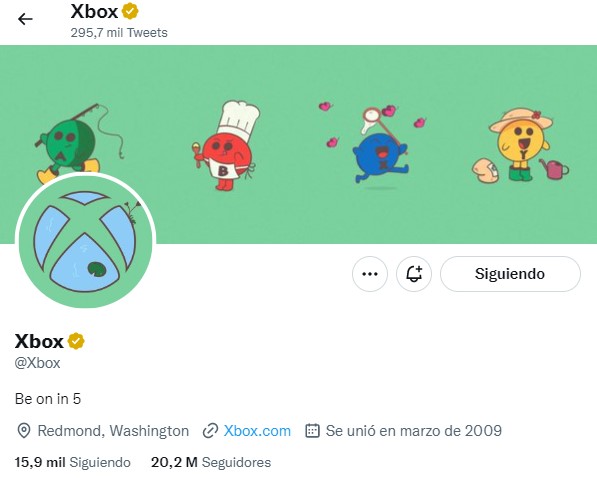View the 20,2 M Seguidores list
The height and width of the screenshot is (479, 597).
pyautogui.click(x=211, y=462)
